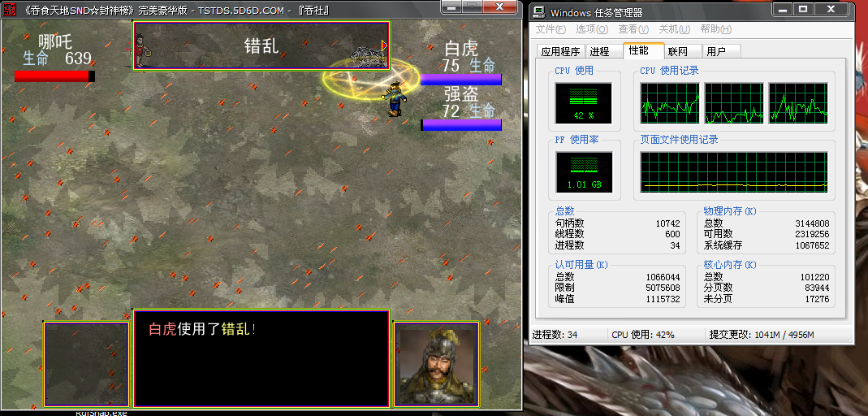
Task: Click the helmeted general portrait
Action: [437, 363]
